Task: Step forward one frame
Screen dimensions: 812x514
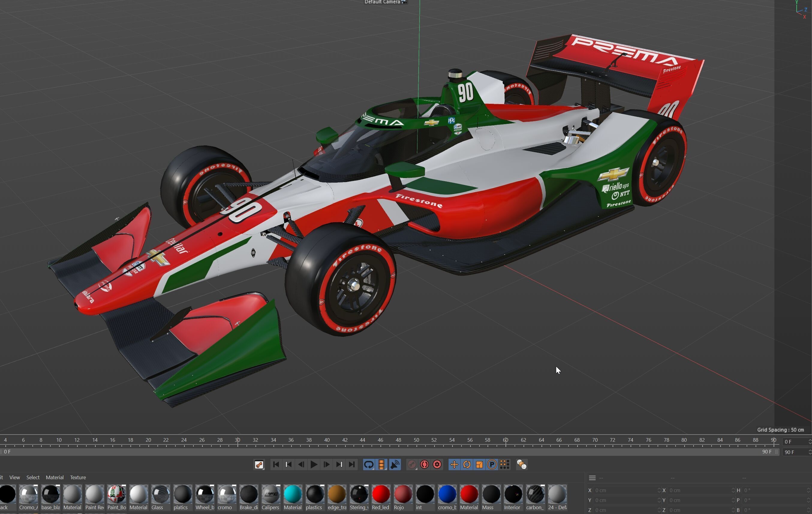Action: pyautogui.click(x=326, y=465)
